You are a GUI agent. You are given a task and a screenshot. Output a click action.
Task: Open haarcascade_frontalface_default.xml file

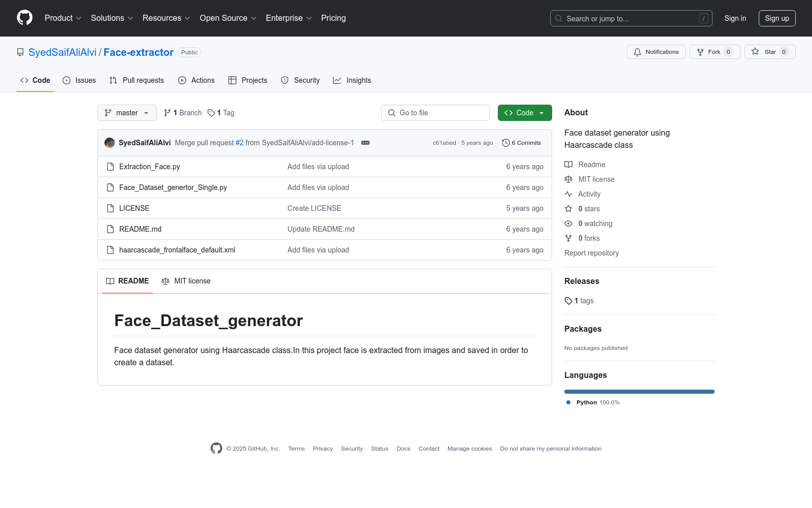coord(177,250)
